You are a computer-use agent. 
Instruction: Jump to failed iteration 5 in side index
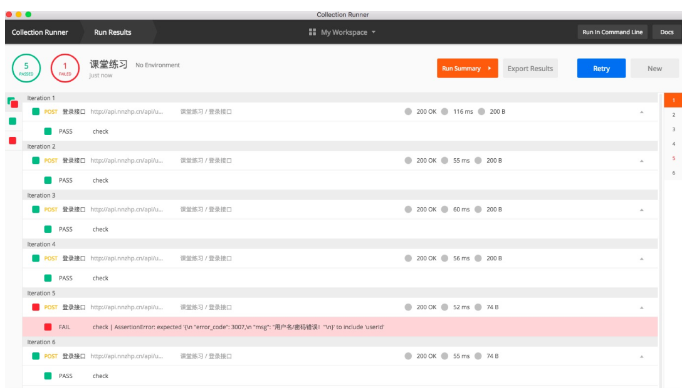[673, 158]
